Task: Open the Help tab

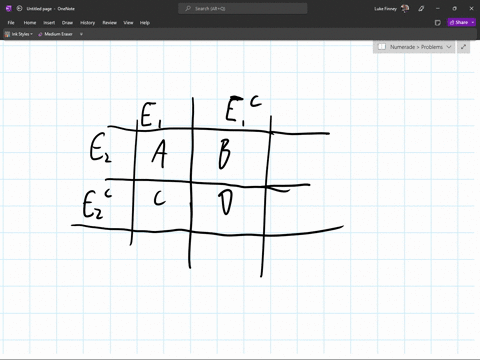Action: click(x=145, y=23)
